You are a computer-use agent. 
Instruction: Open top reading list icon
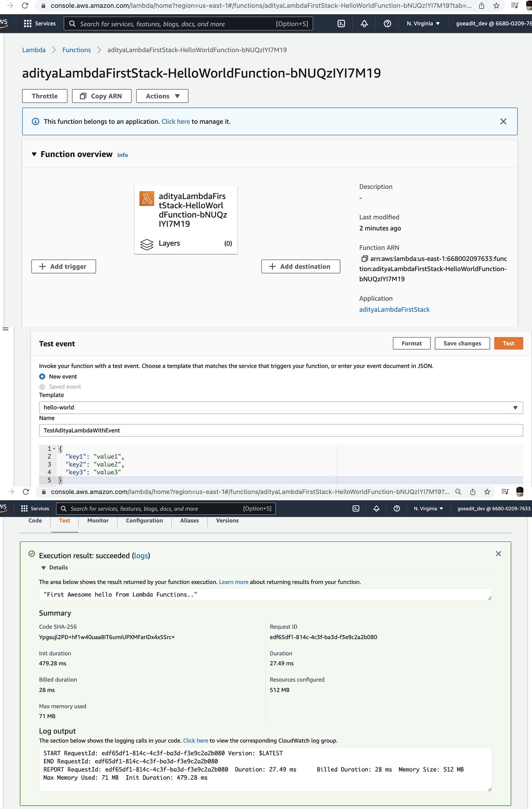tap(515, 6)
